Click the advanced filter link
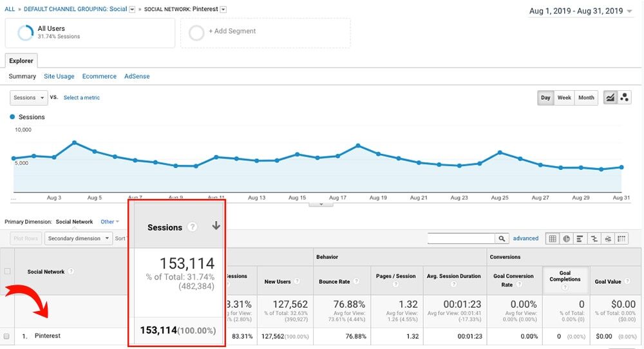Viewport: 644px width, 349px height. [526, 238]
